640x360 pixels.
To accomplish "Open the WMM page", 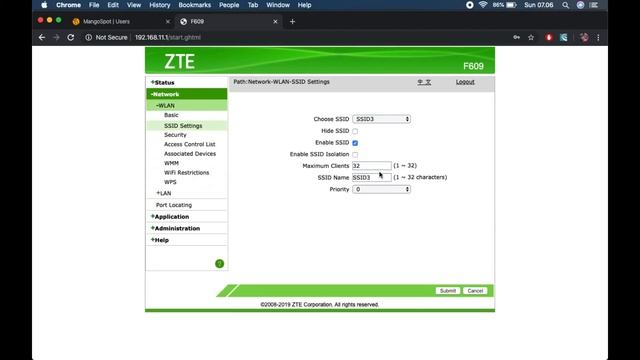I will [171, 163].
